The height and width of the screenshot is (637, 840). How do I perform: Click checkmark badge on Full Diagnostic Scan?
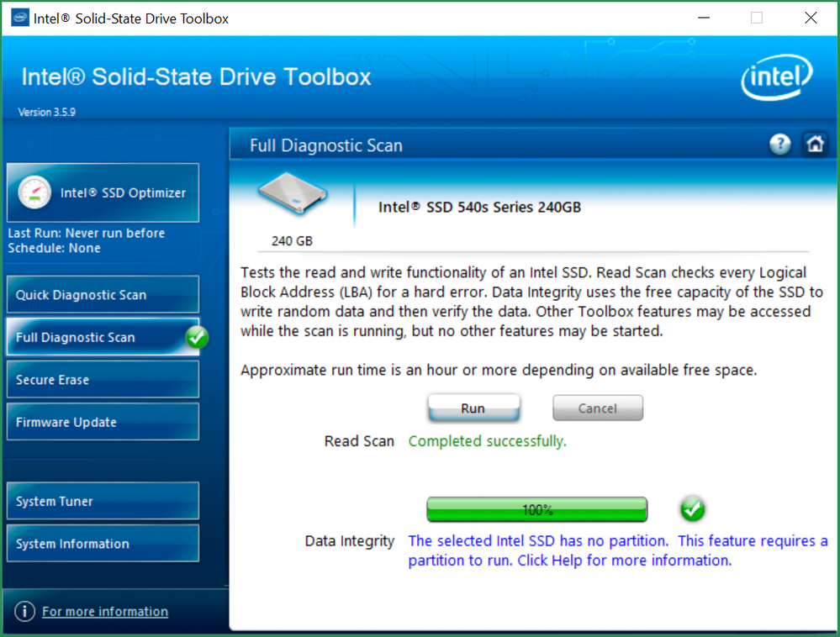click(x=197, y=337)
